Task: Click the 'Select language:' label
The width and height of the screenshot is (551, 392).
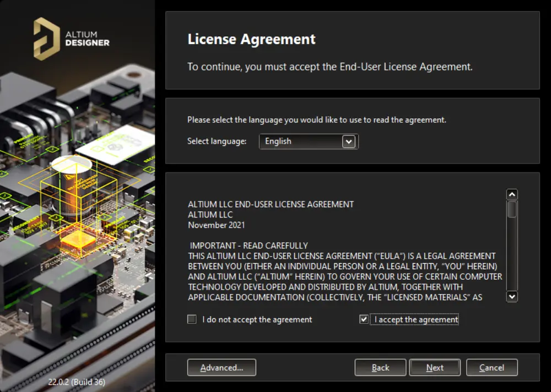Action: 217,141
